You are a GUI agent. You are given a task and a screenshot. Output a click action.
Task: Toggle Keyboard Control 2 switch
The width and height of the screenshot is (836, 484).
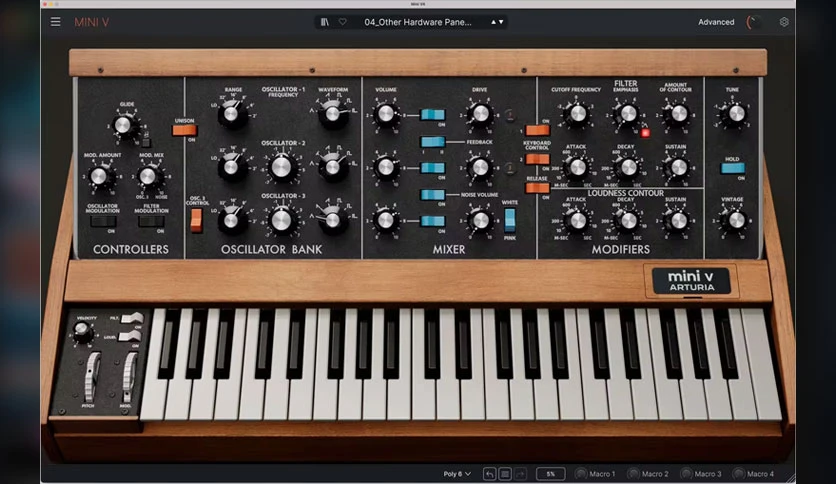pos(537,159)
